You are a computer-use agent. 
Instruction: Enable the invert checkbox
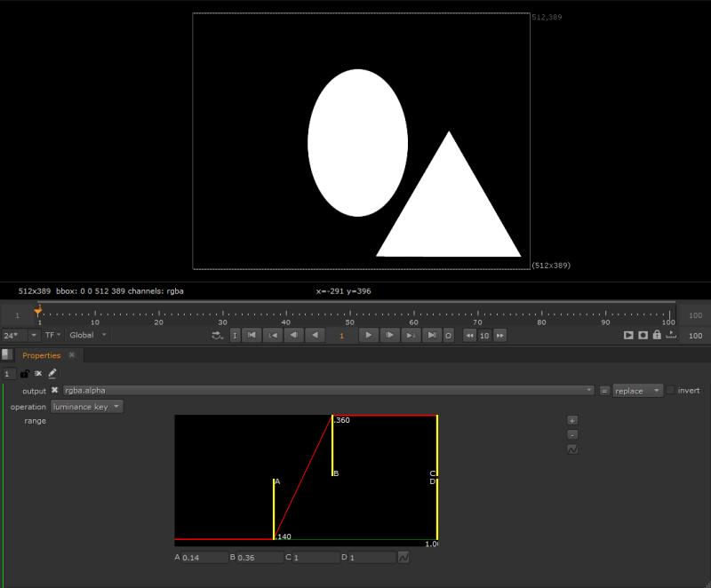(x=671, y=390)
